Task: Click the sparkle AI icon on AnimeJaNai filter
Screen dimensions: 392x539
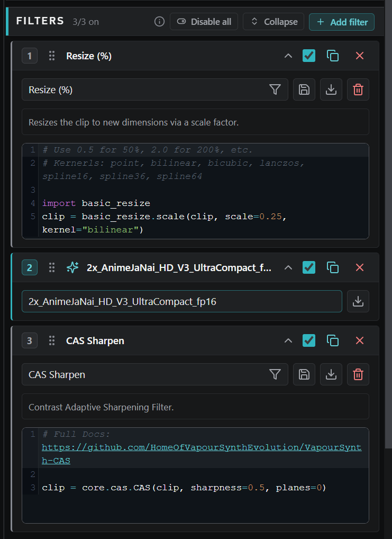Action: tap(72, 267)
